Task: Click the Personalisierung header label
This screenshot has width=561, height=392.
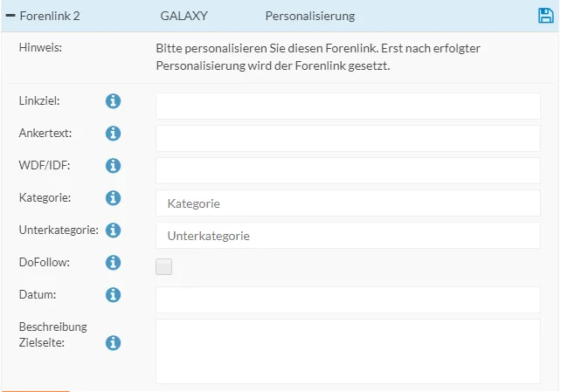Action: pyautogui.click(x=310, y=16)
